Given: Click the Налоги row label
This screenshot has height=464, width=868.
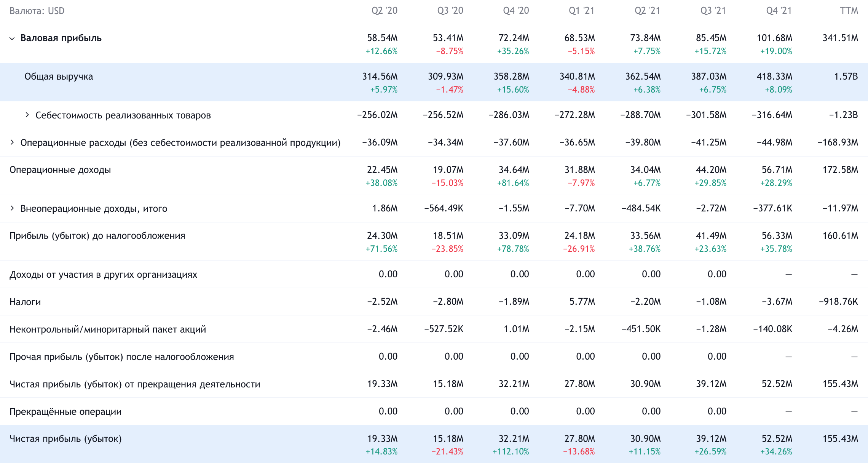Looking at the screenshot, I should tap(25, 302).
